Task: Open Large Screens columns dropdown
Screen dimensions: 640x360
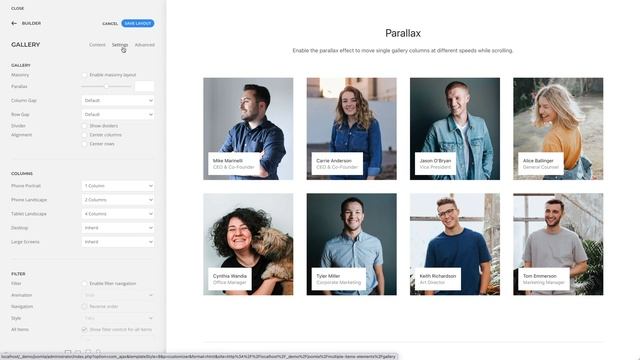Action: [118, 242]
